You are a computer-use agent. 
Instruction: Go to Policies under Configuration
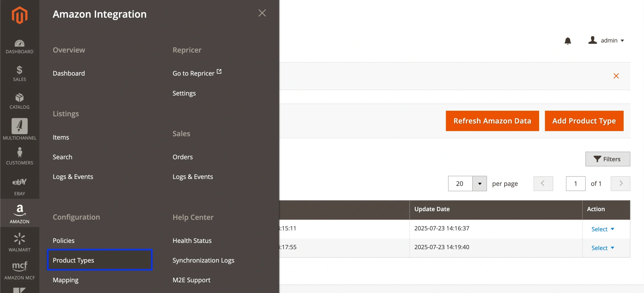63,241
